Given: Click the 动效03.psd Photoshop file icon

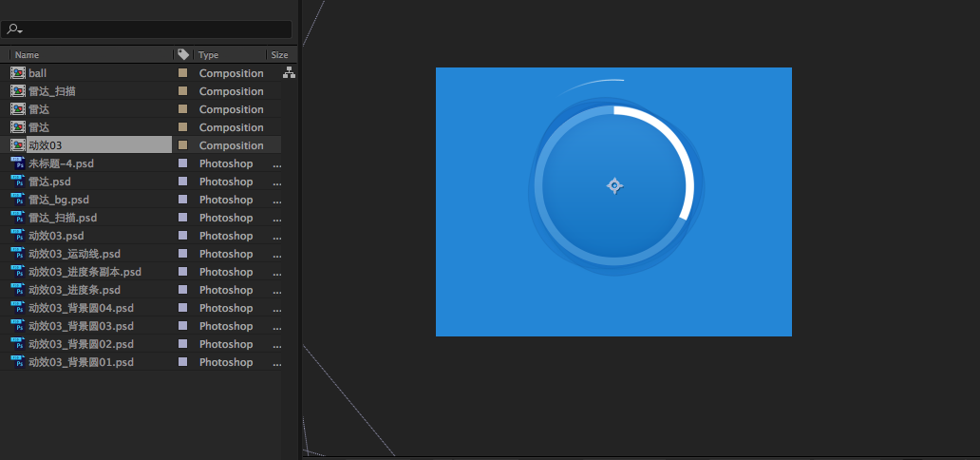Looking at the screenshot, I should point(17,236).
